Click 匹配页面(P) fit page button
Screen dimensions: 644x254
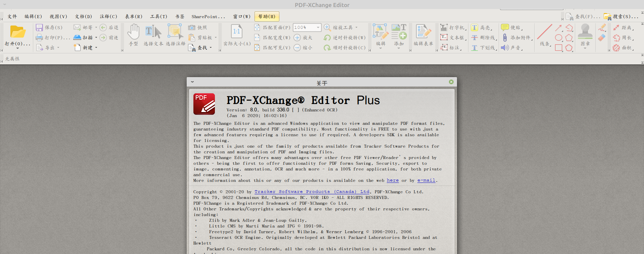point(272,28)
